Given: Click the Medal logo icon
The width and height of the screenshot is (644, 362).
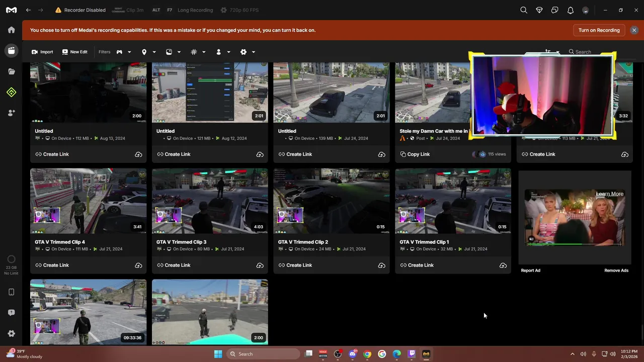Looking at the screenshot, I should coord(11,10).
